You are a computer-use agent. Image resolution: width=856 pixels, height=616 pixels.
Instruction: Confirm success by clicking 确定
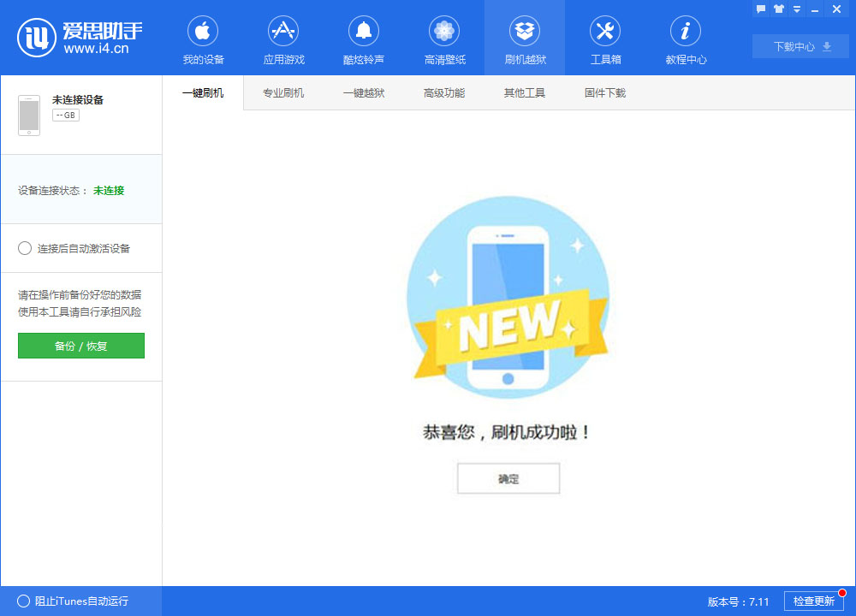click(508, 478)
